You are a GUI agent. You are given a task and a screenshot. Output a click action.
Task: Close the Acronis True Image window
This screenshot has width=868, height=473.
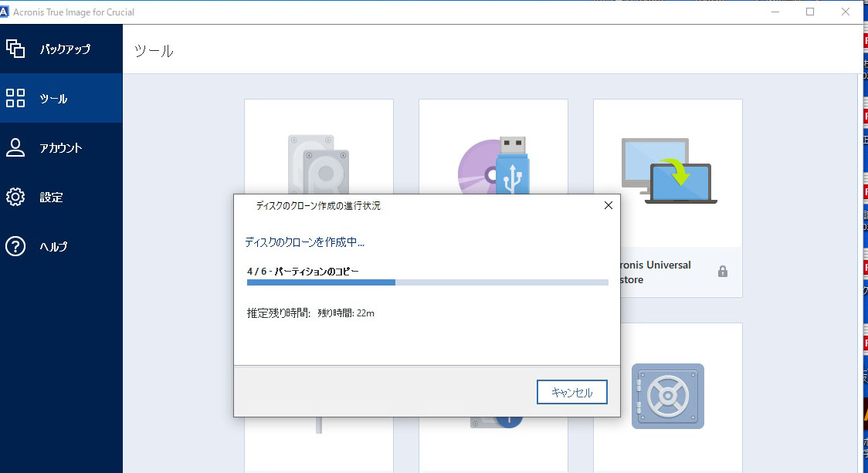846,12
